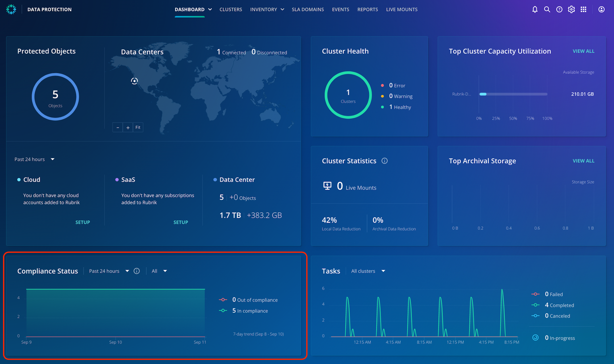Click VIEW ALL for Top Archival Storage
The image size is (614, 364).
click(583, 161)
